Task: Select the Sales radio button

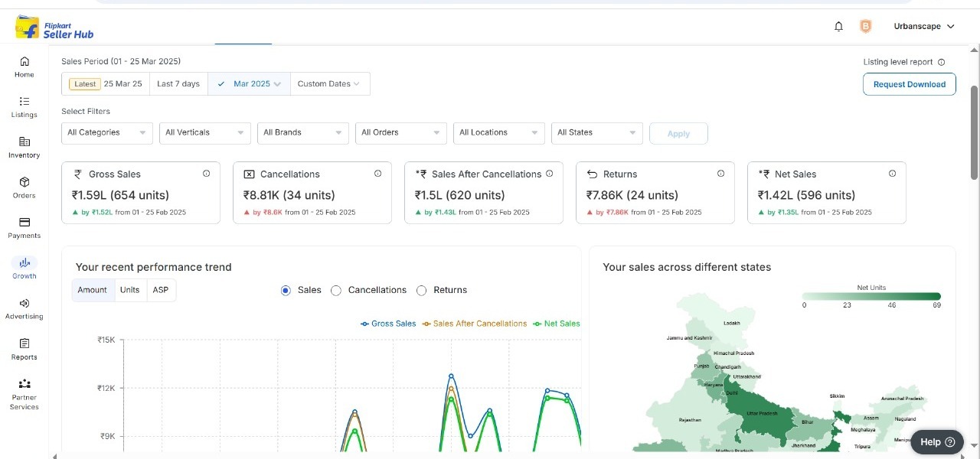Action: click(x=286, y=291)
